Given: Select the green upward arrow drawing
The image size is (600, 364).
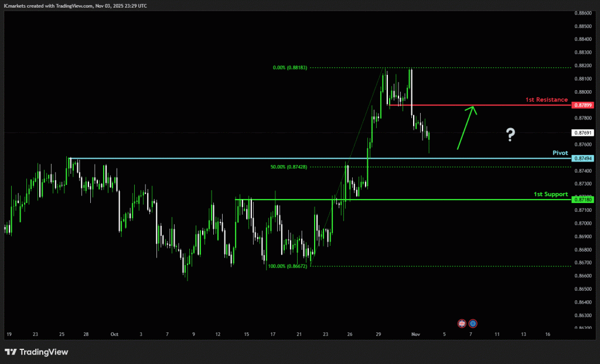Looking at the screenshot, I should 467,128.
